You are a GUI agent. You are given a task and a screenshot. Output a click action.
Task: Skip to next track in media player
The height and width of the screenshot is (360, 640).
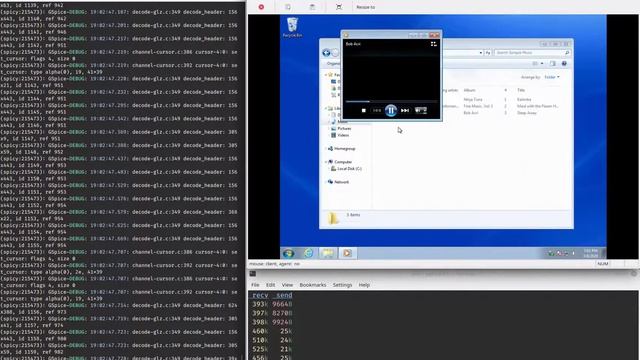tap(405, 111)
